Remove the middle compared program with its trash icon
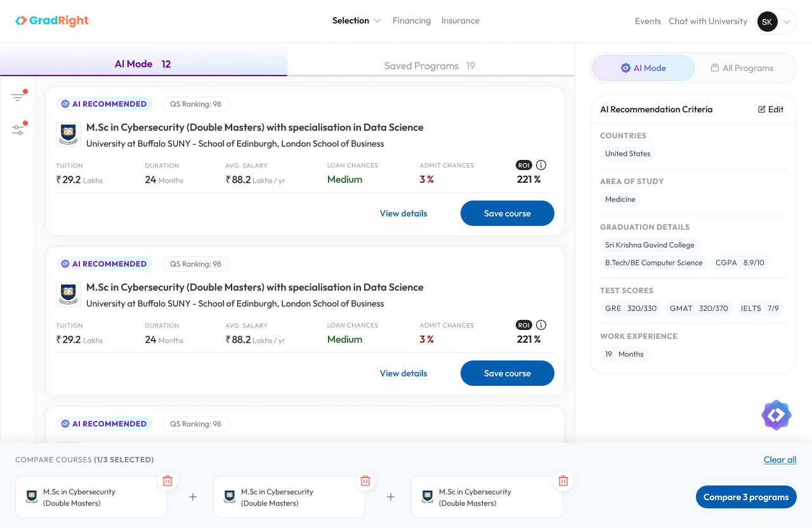This screenshot has height=528, width=812. 365,481
